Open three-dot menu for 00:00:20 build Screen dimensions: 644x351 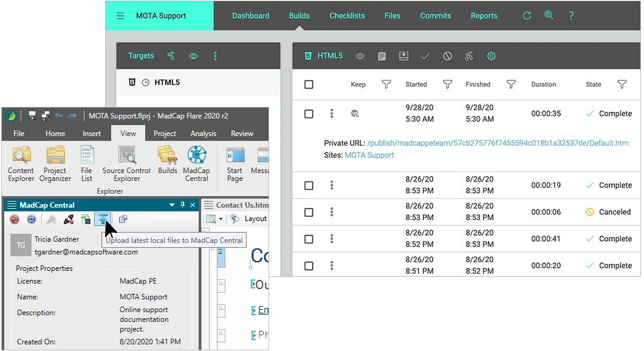click(x=332, y=265)
